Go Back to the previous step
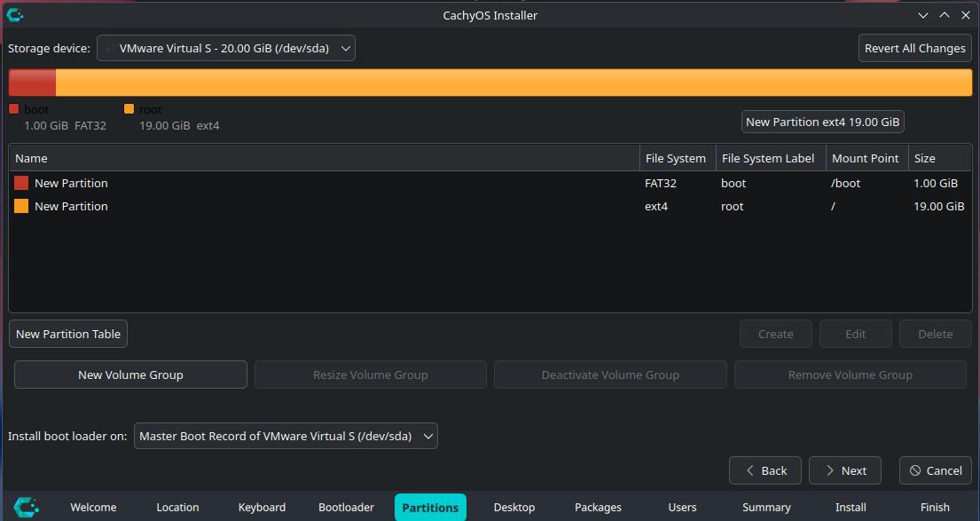Image resolution: width=980 pixels, height=521 pixels. pyautogui.click(x=765, y=470)
